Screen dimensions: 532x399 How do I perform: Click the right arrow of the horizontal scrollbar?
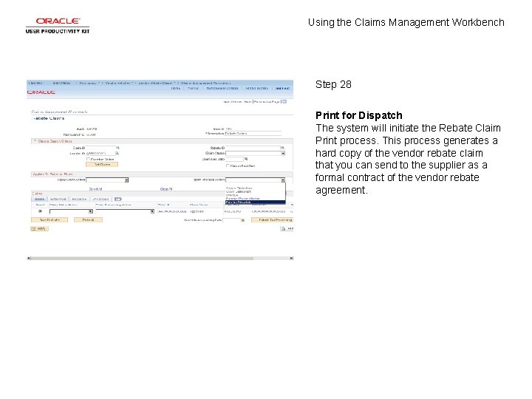pos(291,258)
